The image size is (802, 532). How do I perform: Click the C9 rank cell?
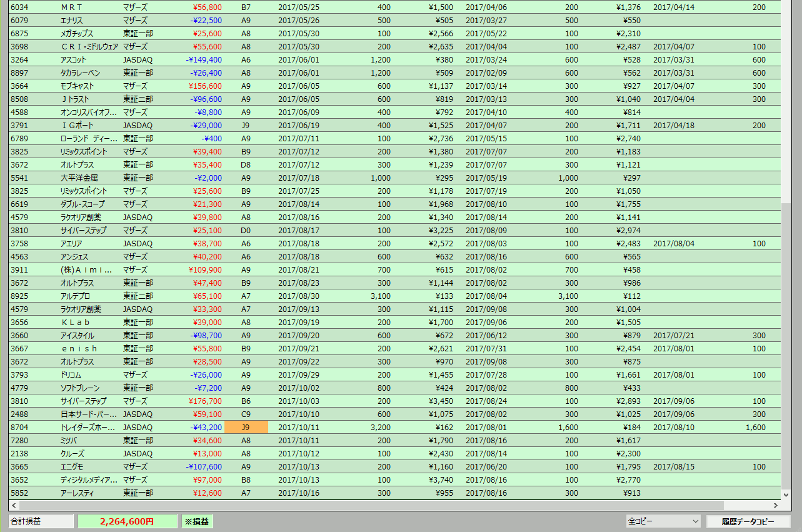tap(246, 414)
